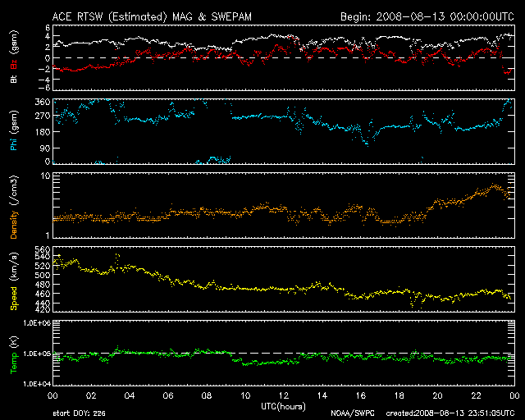Click the "500" tick on the Speed axis
Screen dimensions: 525x420
click(x=43, y=275)
